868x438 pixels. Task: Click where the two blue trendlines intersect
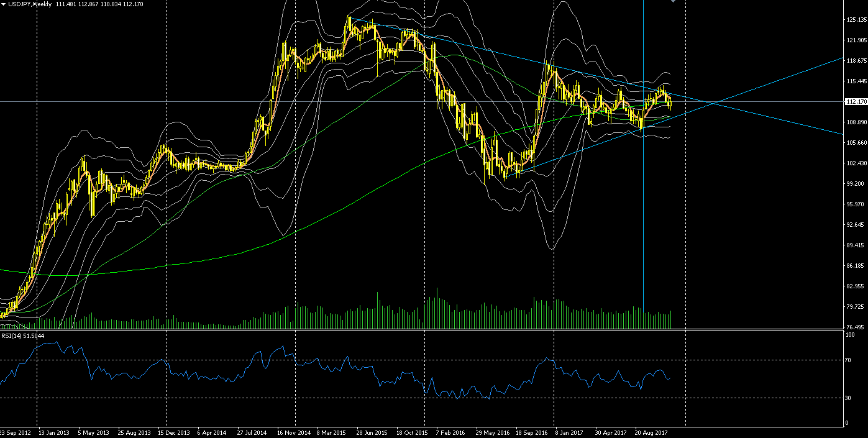point(715,103)
